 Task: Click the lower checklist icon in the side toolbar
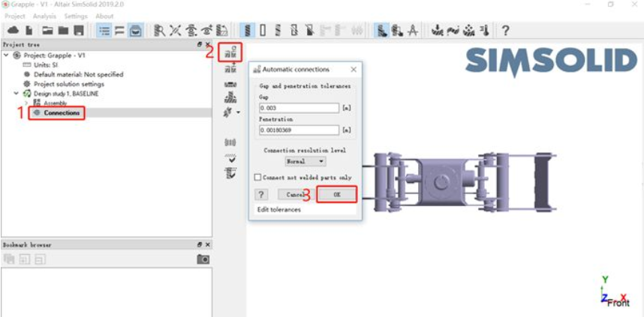(x=230, y=172)
